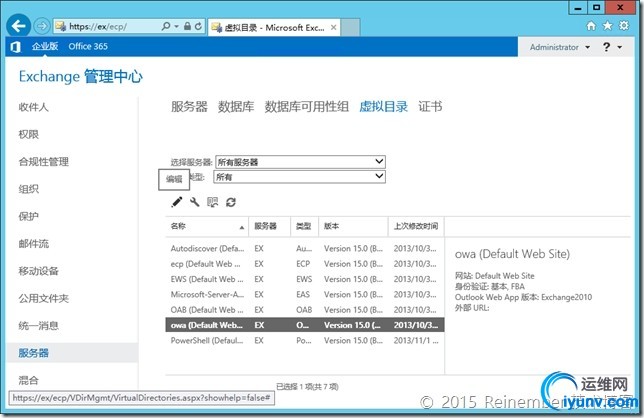Open 移动设备 in the sidebar

(x=39, y=271)
